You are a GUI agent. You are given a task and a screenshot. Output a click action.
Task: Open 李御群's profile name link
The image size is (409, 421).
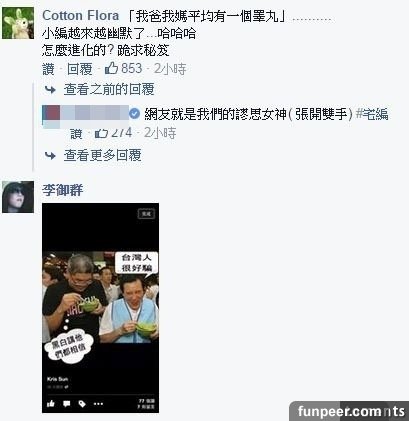point(62,190)
